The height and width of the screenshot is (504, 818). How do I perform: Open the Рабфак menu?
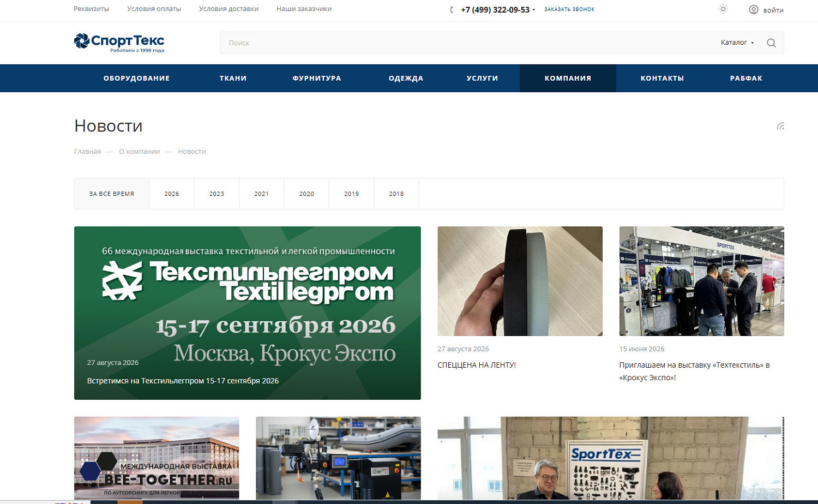click(x=746, y=78)
